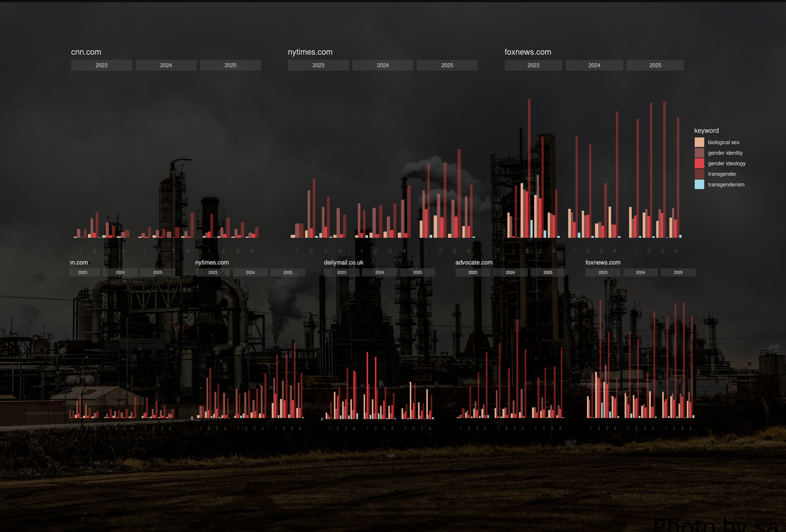Click the biological sex legend swatch
786x532 pixels.
pos(699,142)
